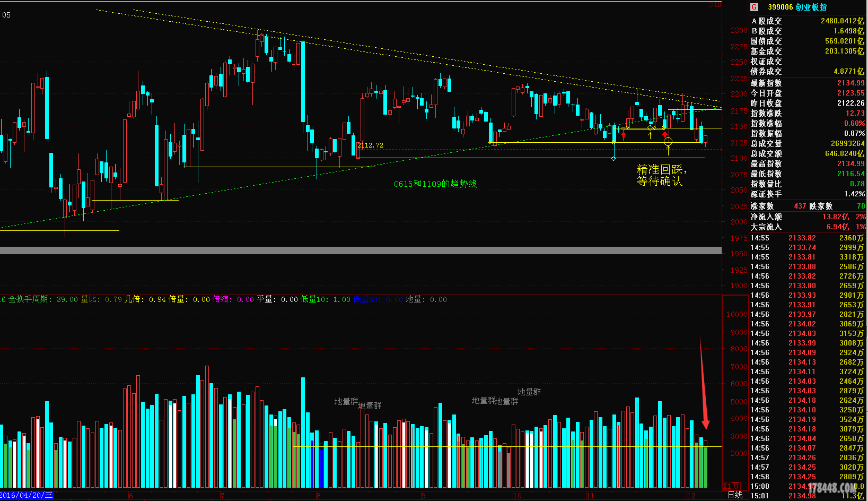Image resolution: width=868 pixels, height=501 pixels.
Task: Click the small diamond icon at chart top-right corner
Action: coord(711,4)
